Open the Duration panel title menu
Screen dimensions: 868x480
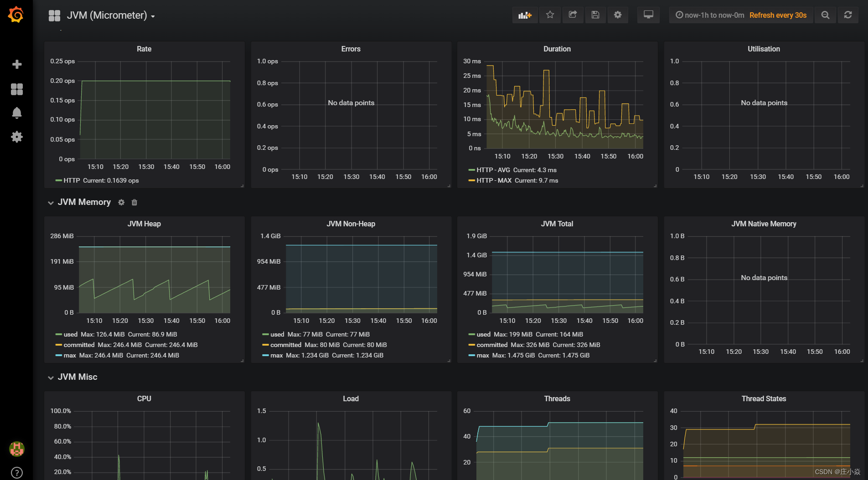coord(557,49)
